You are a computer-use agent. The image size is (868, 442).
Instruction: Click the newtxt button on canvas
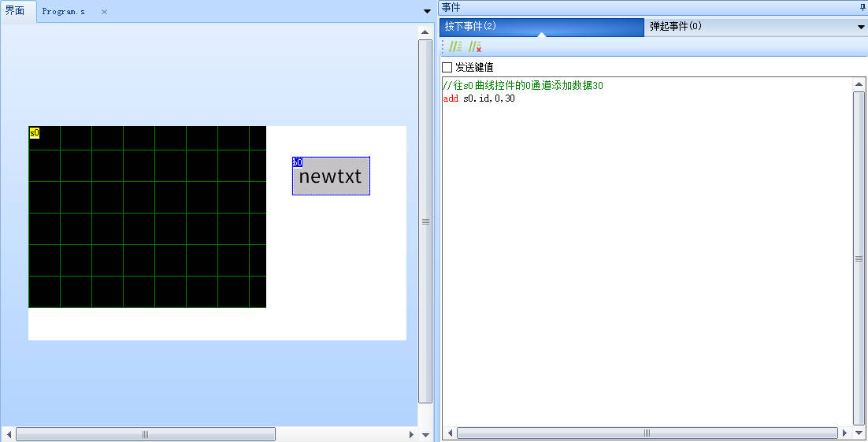tap(331, 177)
